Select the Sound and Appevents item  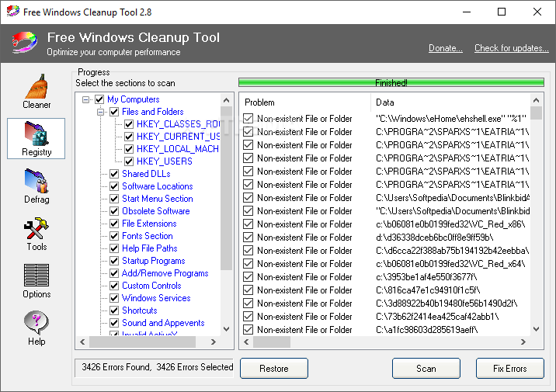[x=163, y=323]
